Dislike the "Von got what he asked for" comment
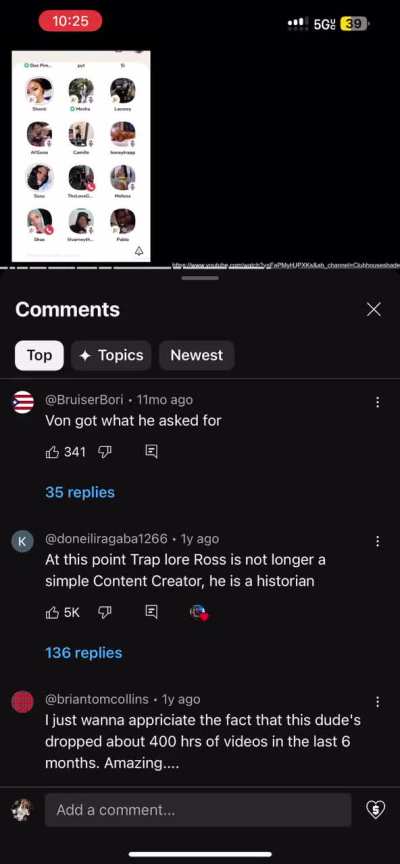The image size is (400, 864). coord(105,452)
